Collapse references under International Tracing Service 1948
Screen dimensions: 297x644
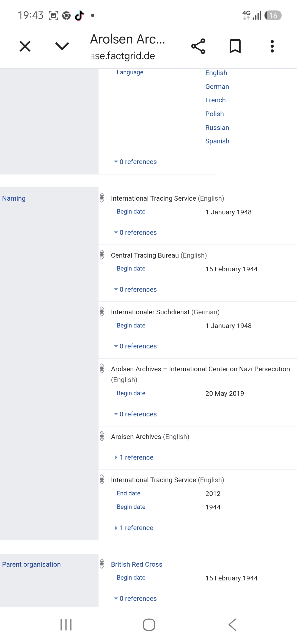pyautogui.click(x=135, y=233)
